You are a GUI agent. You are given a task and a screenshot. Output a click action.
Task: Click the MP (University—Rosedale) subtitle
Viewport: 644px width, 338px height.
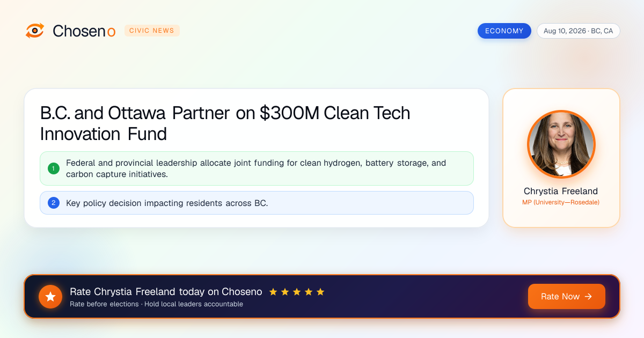tap(561, 202)
